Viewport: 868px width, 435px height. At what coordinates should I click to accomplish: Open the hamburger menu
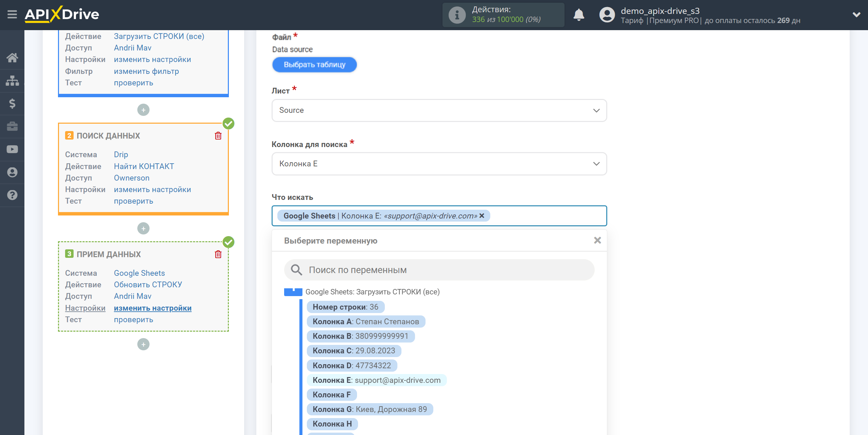12,15
